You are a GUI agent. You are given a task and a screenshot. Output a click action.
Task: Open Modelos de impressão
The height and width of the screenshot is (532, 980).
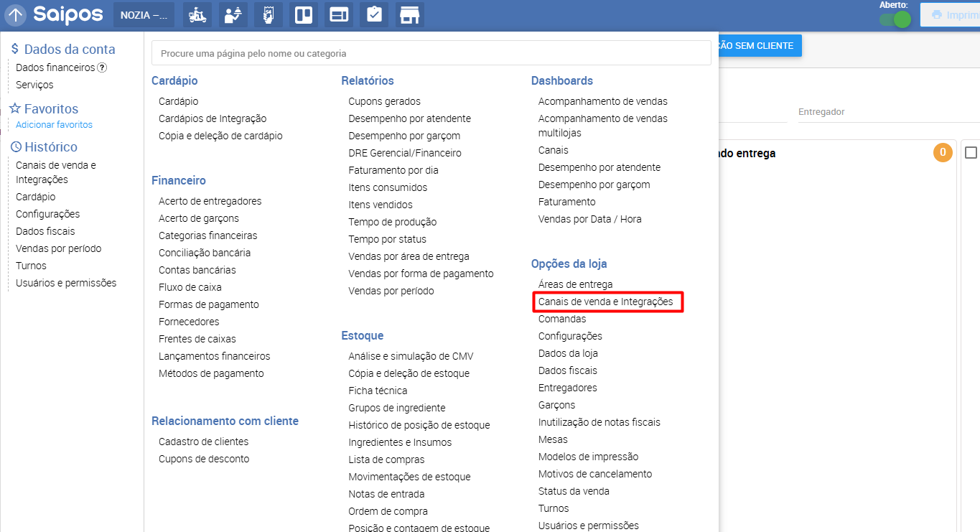click(588, 457)
